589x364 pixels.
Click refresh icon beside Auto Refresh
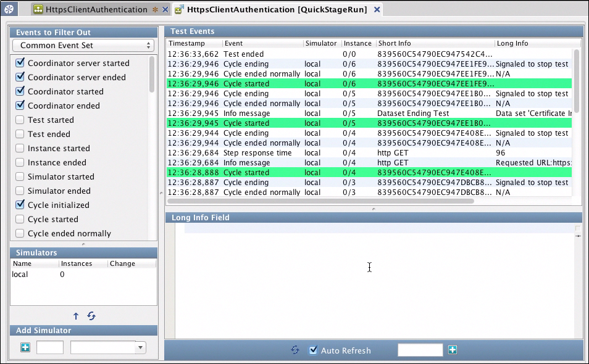(295, 350)
